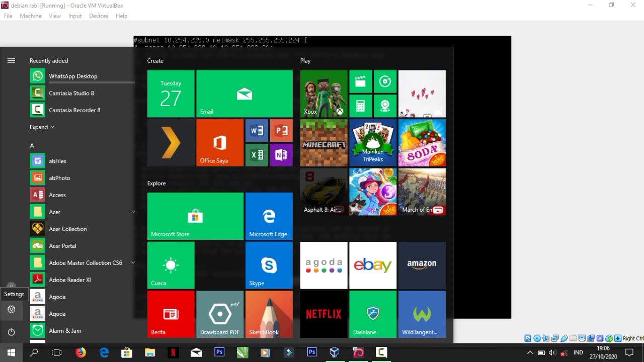Expand the recently added list
This screenshot has width=644, height=362.
[x=42, y=127]
